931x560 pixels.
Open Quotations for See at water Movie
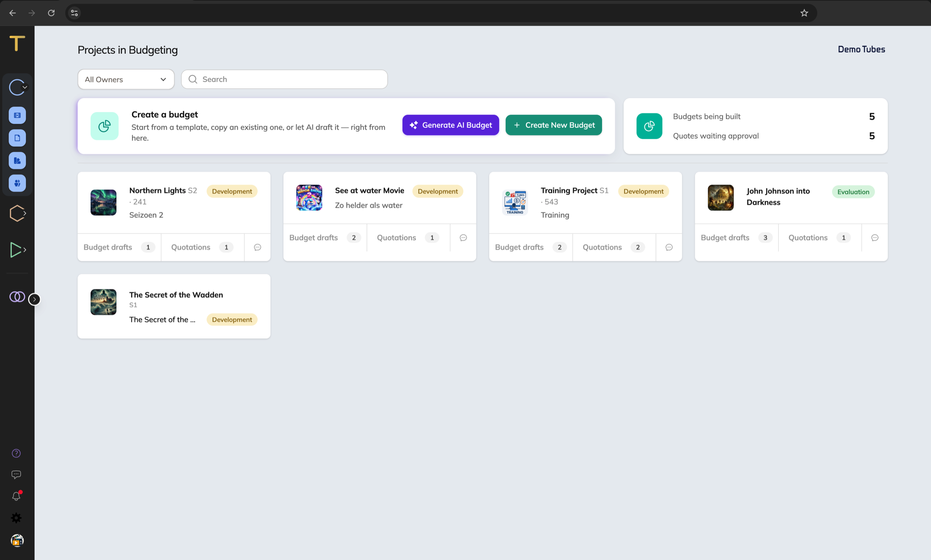pyautogui.click(x=408, y=238)
